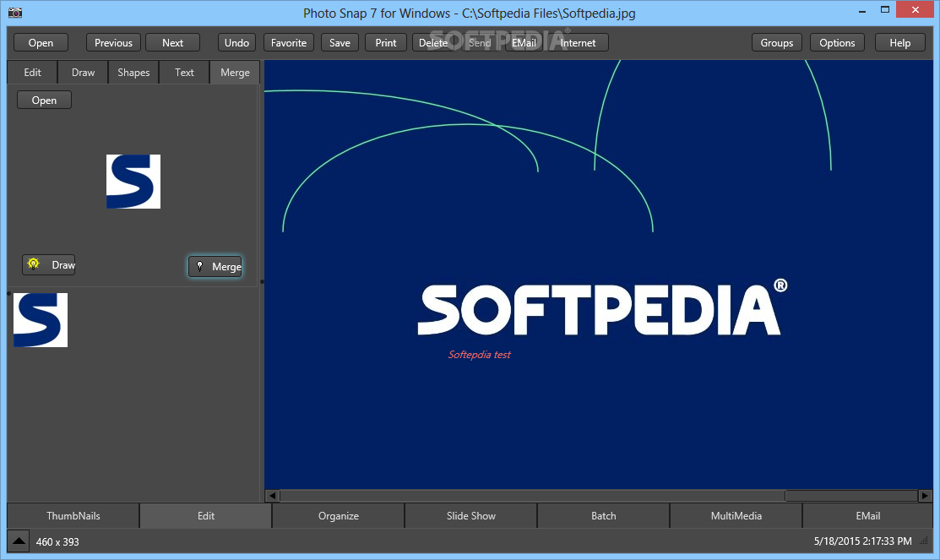Switch to the Slide Show bottom tab

click(x=470, y=515)
